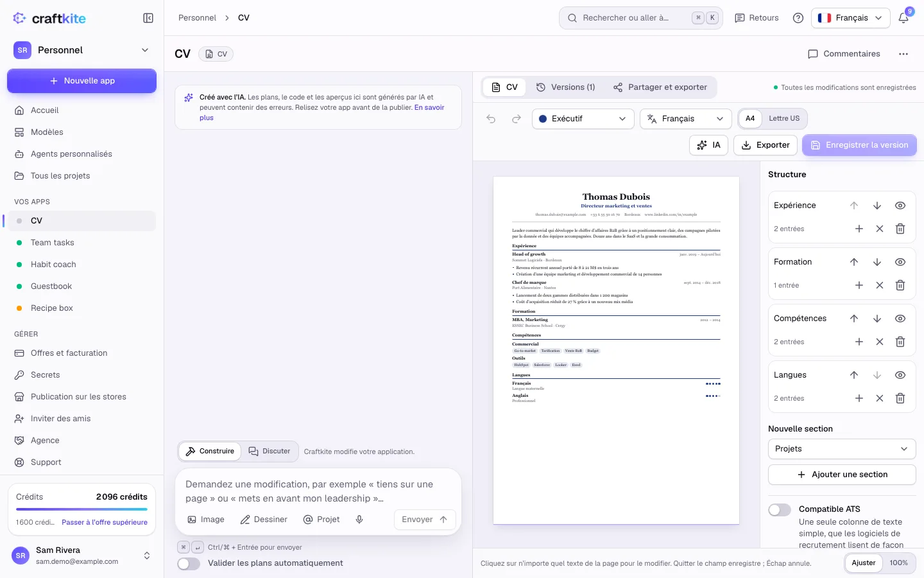This screenshot has width=924, height=578.
Task: Click the prompt text box
Action: click(x=318, y=491)
